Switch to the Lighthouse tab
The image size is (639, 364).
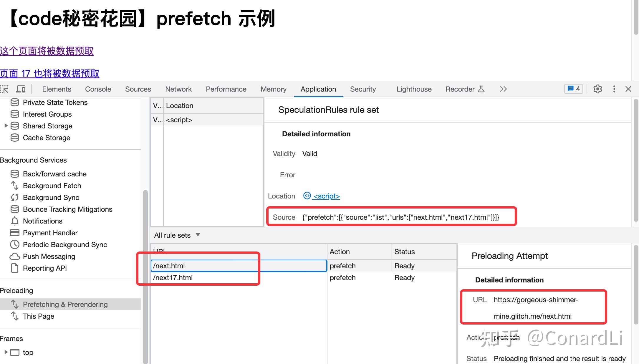414,89
